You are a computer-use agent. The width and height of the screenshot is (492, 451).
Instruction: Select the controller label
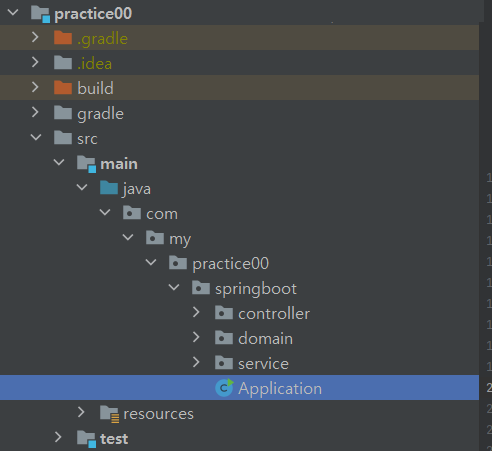click(274, 314)
